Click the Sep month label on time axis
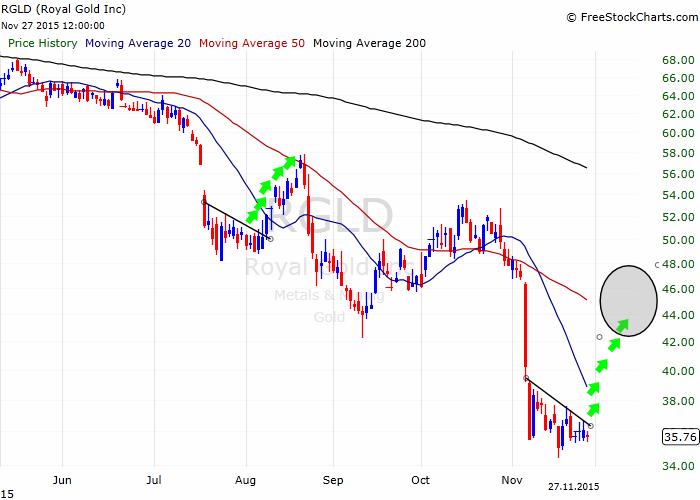This screenshot has height=500, width=700. (333, 481)
